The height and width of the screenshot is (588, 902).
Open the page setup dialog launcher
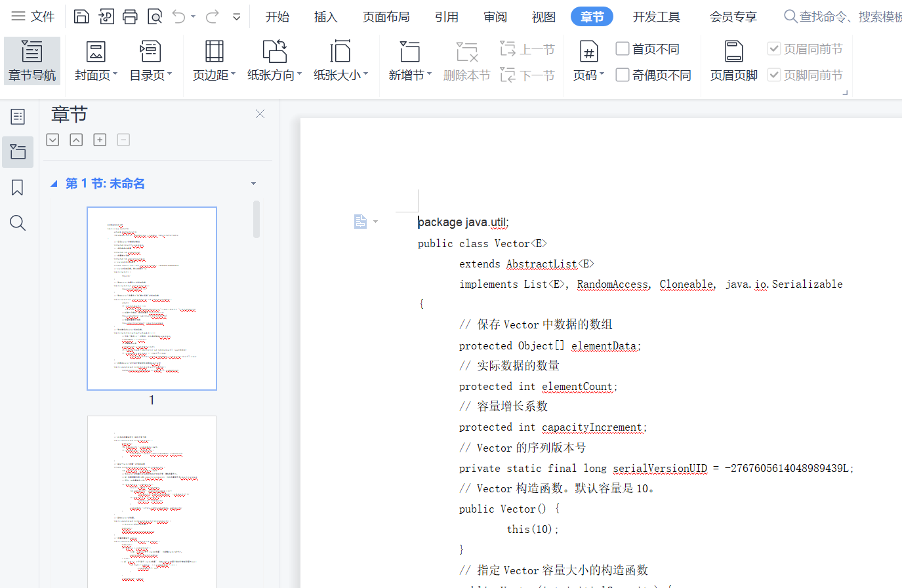(x=845, y=92)
